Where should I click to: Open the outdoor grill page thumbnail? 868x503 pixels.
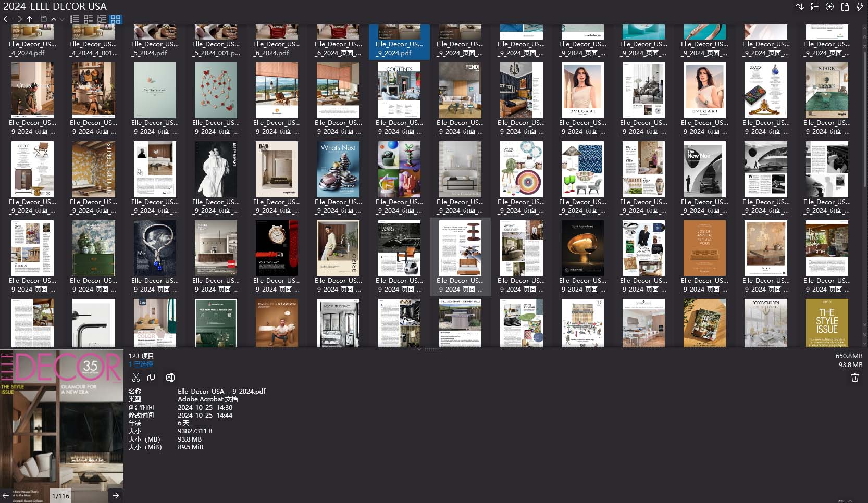461,323
